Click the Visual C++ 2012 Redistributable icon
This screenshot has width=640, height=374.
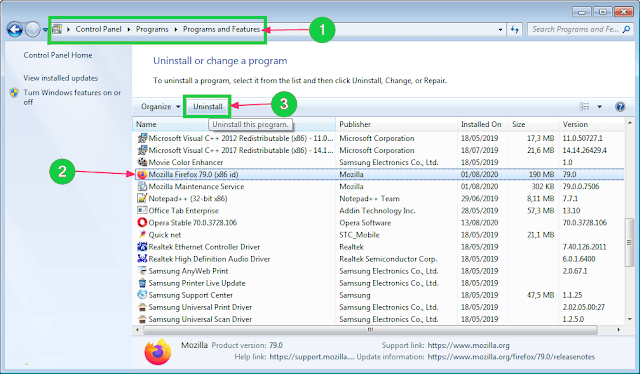point(142,138)
